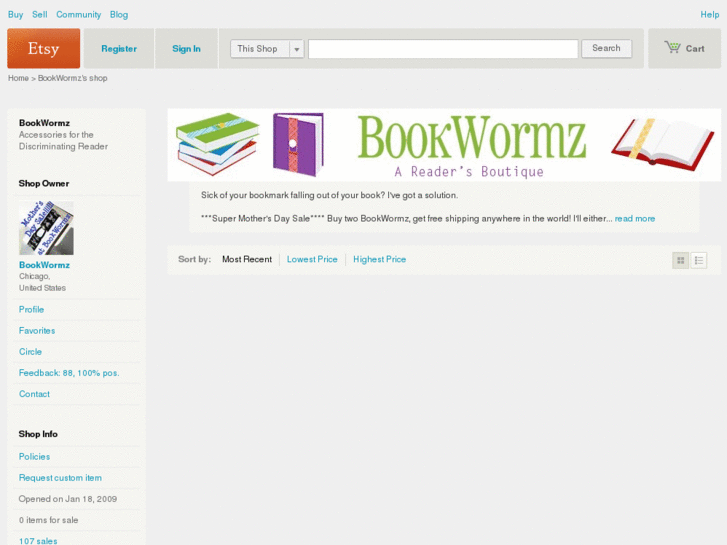727x545 pixels.
Task: Expand announcement with read more
Action: [635, 218]
